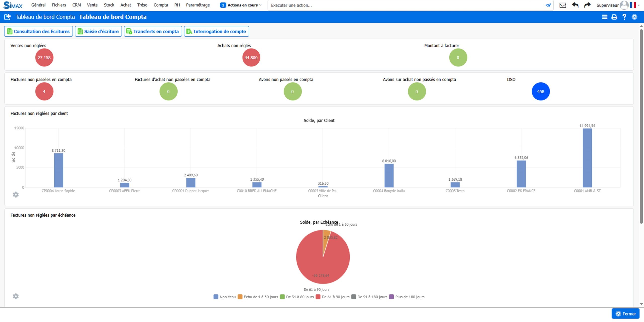The width and height of the screenshot is (644, 322).
Task: Open the Compta menu
Action: [x=160, y=5]
